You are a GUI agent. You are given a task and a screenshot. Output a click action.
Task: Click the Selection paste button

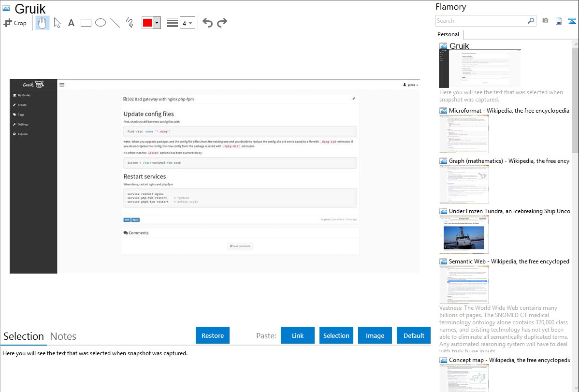tap(336, 335)
